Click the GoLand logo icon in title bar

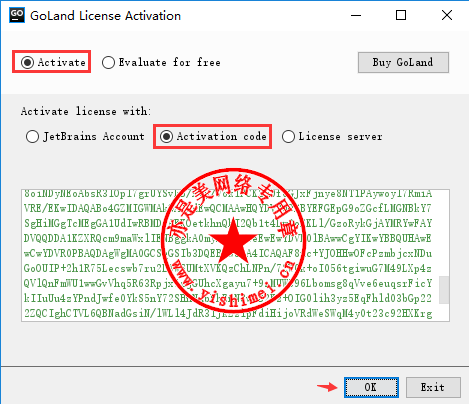17,15
